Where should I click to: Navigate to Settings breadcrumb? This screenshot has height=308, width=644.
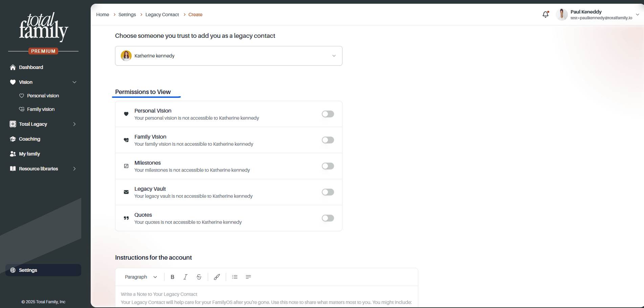[127, 15]
